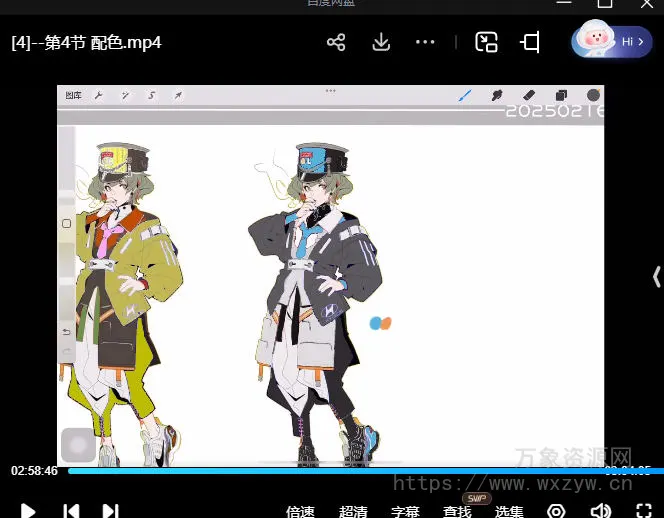Download the video using the download icon
Screen dimensions: 664x518
click(x=381, y=42)
